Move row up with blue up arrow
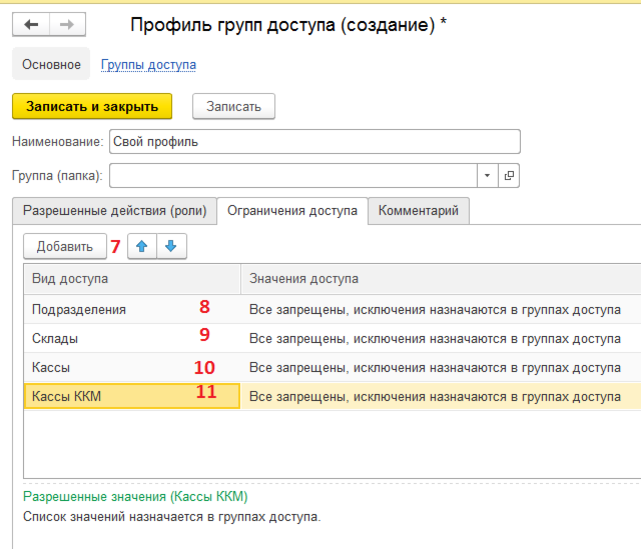This screenshot has height=549, width=641. [x=142, y=246]
